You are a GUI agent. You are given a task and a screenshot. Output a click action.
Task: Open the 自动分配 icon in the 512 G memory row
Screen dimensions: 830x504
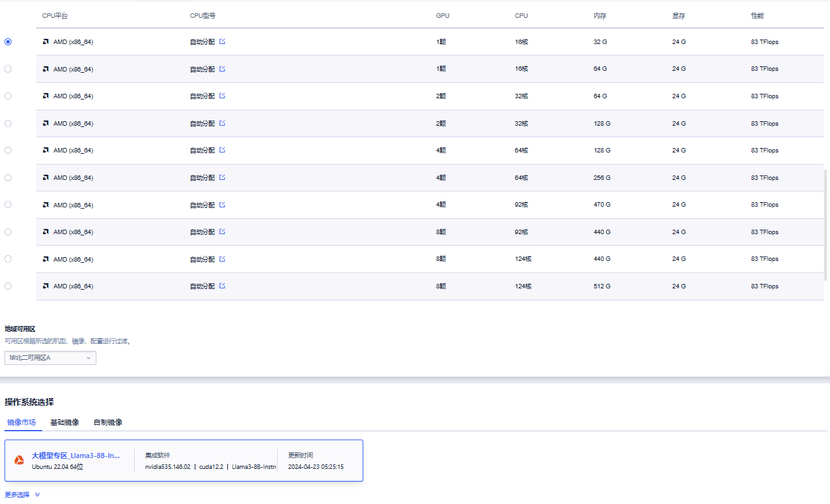pyautogui.click(x=222, y=286)
